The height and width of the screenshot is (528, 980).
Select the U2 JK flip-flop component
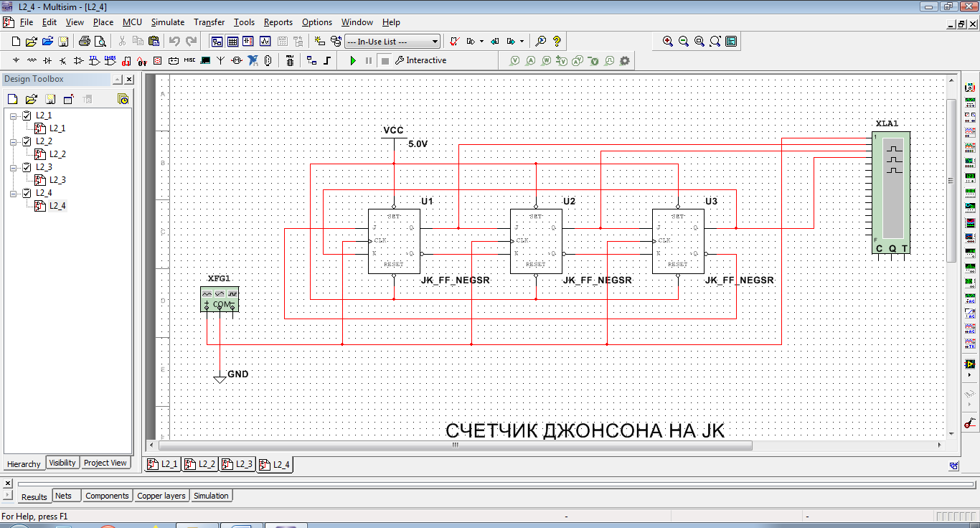tap(536, 241)
